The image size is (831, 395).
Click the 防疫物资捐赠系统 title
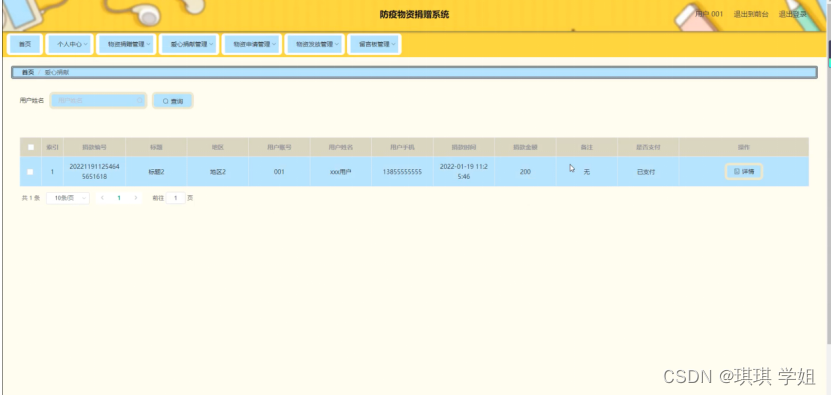(414, 14)
